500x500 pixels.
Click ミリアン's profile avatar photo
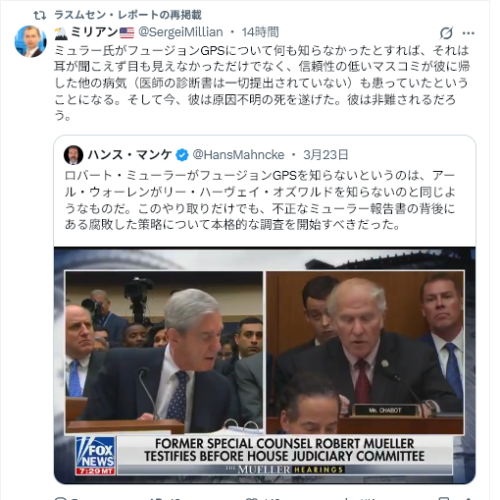coord(30,41)
